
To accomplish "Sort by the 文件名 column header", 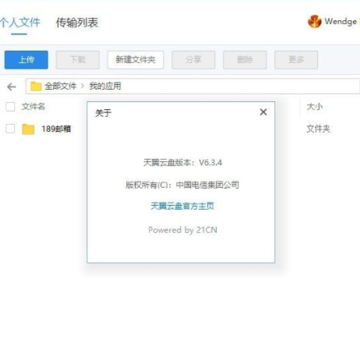I will click(x=33, y=107).
